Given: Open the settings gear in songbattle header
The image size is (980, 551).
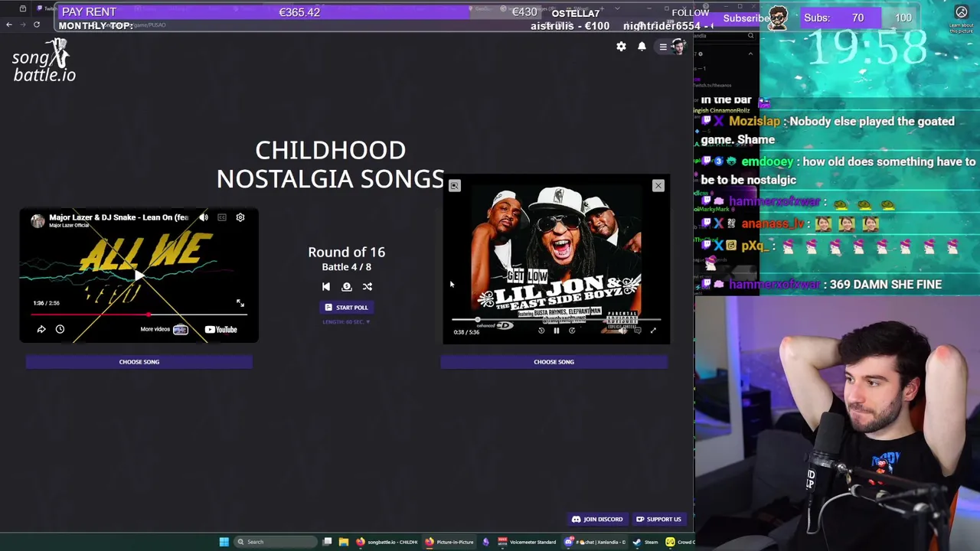Looking at the screenshot, I should point(621,47).
